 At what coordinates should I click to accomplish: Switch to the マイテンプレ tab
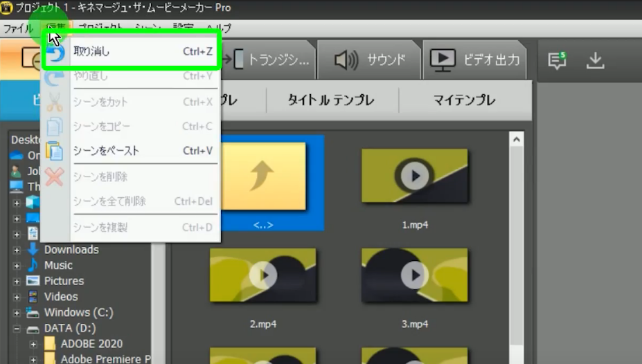coord(464,100)
